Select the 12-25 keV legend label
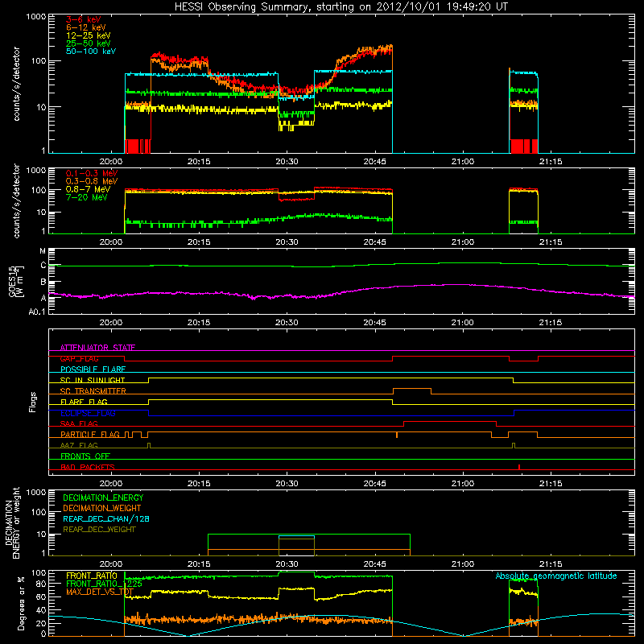644x644 pixels. (88, 35)
